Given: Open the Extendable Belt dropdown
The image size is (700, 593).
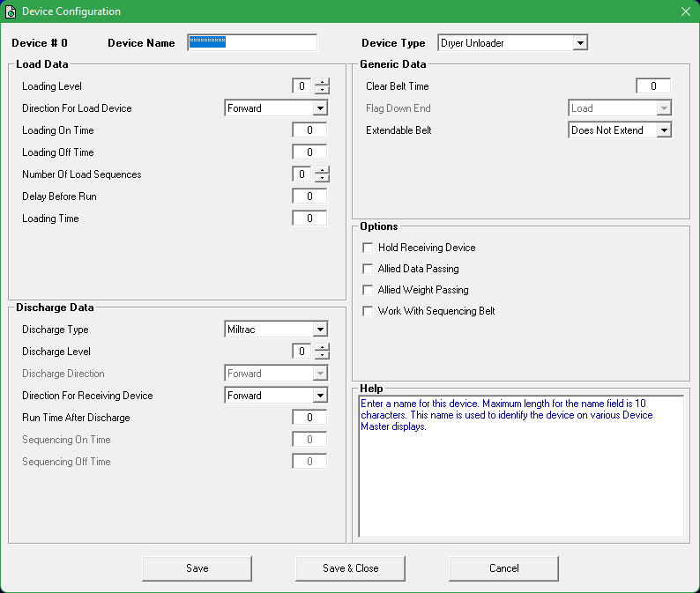Looking at the screenshot, I should click(664, 130).
